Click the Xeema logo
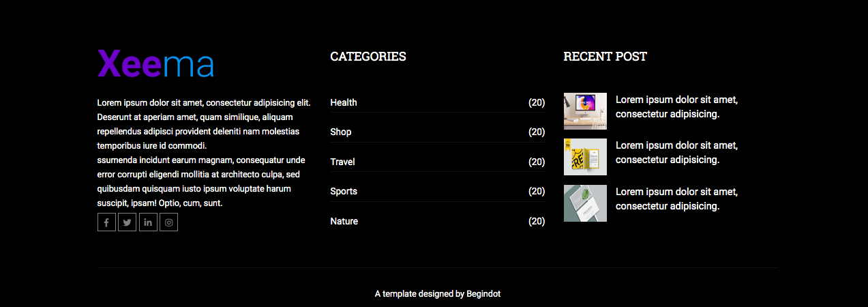This screenshot has height=307, width=868. click(x=155, y=64)
